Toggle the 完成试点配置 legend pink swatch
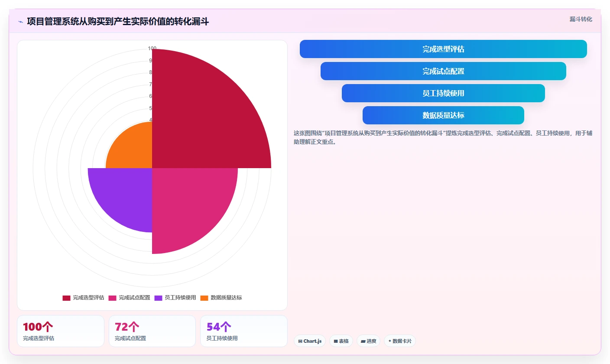Screen dimensions: 610x364 tap(112, 298)
